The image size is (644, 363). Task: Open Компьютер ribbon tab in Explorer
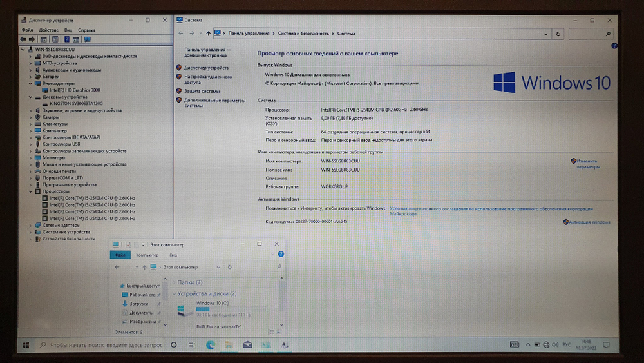pyautogui.click(x=147, y=255)
